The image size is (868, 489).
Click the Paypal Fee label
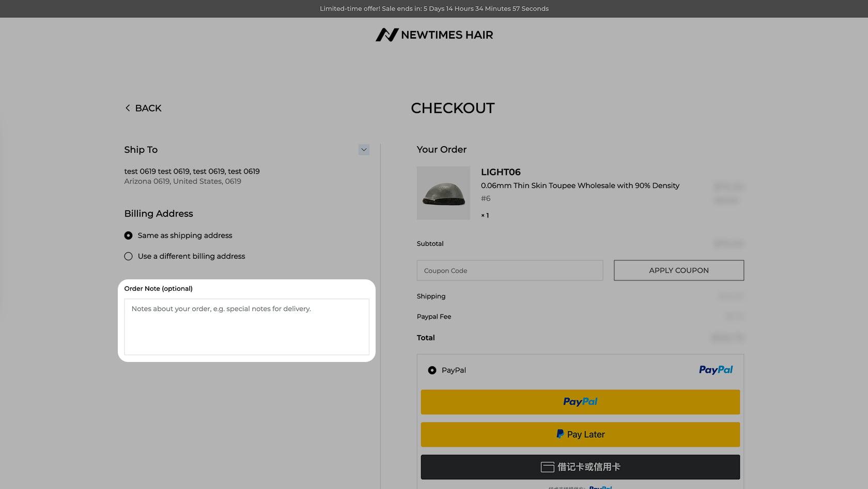[434, 317]
